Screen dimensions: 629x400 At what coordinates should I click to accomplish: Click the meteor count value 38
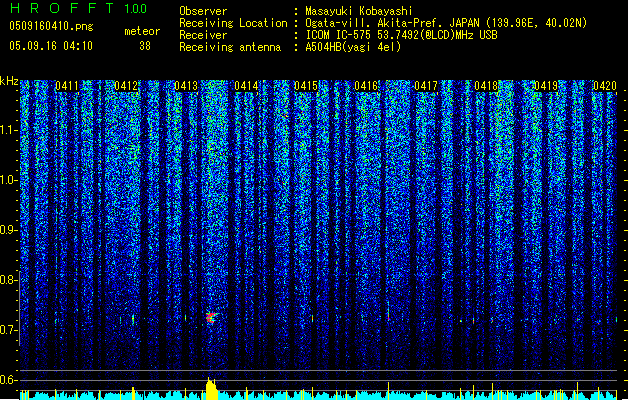pyautogui.click(x=145, y=46)
